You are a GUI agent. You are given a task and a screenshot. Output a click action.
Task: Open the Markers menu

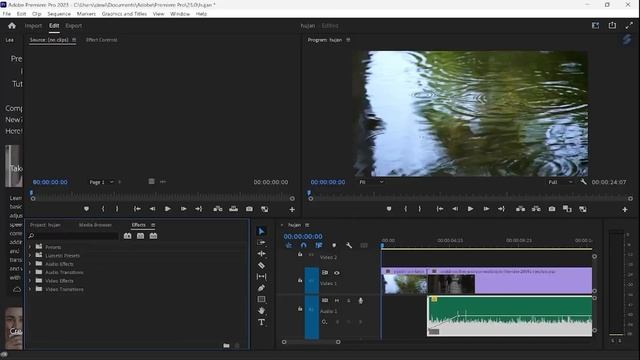tap(86, 14)
